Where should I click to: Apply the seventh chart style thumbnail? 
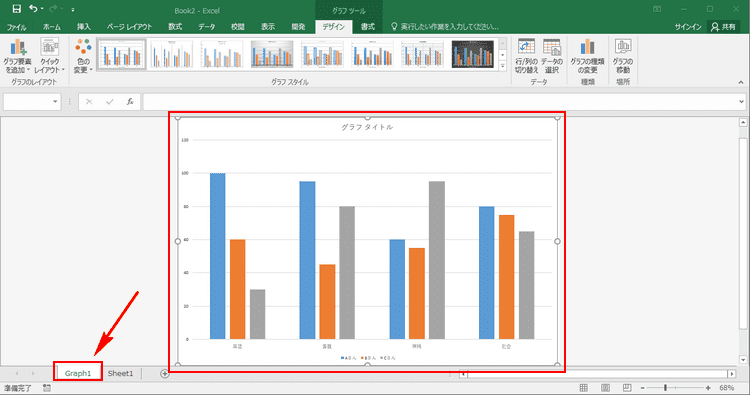(423, 55)
